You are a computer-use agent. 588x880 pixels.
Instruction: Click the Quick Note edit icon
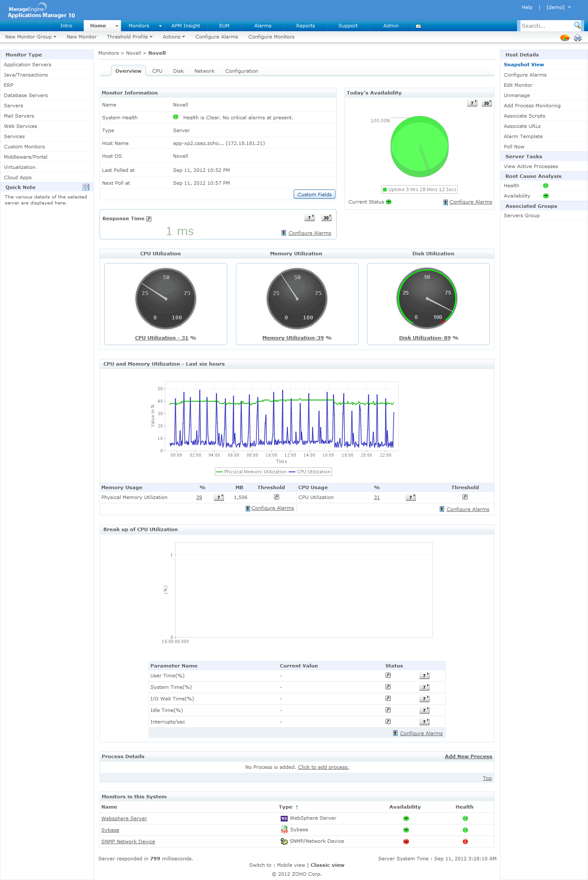point(85,187)
